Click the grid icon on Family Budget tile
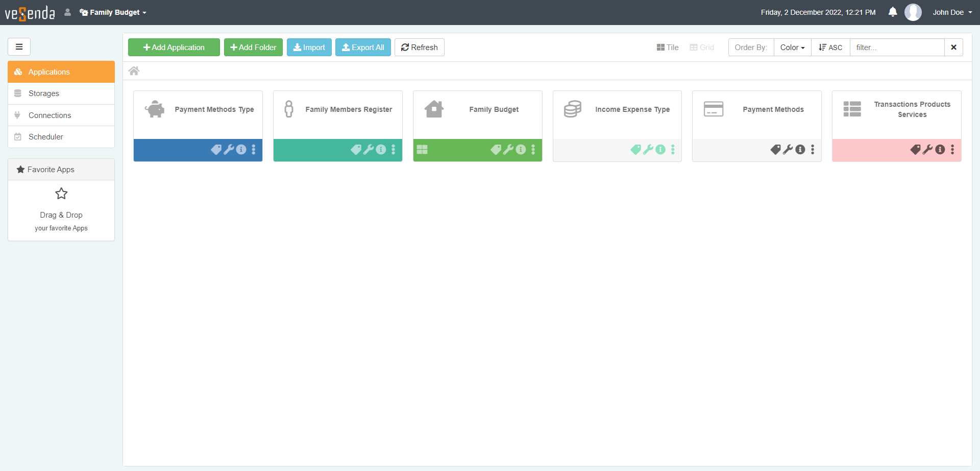Screen dimensions: 980x471 [422, 150]
